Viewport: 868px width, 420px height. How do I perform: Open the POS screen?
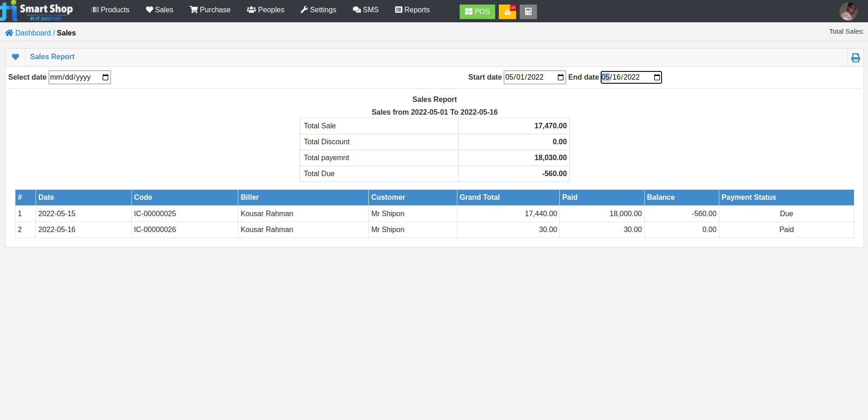click(477, 11)
